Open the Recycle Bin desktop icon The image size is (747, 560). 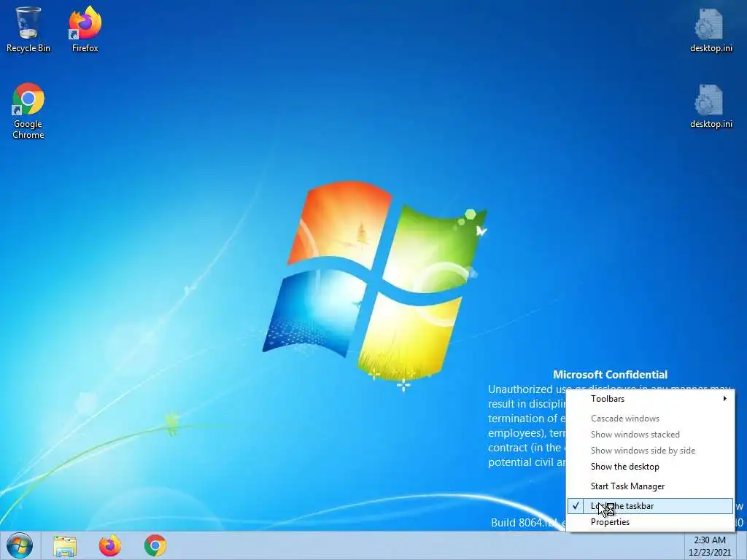point(28,28)
